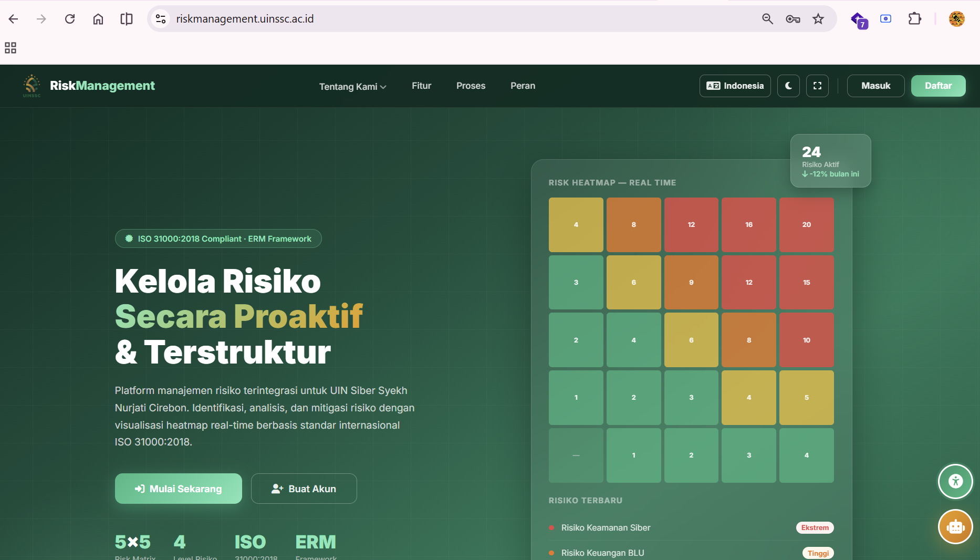This screenshot has height=560, width=980.
Task: Open the browser home page icon
Action: pyautogui.click(x=98, y=19)
